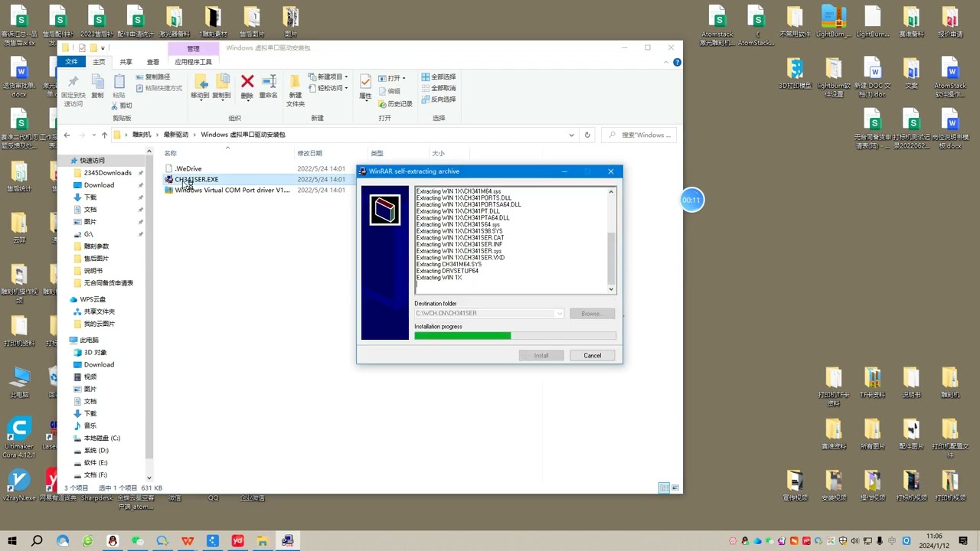Click the Copy (复制) ribbon icon
Viewport: 980px width, 551px height.
(97, 86)
